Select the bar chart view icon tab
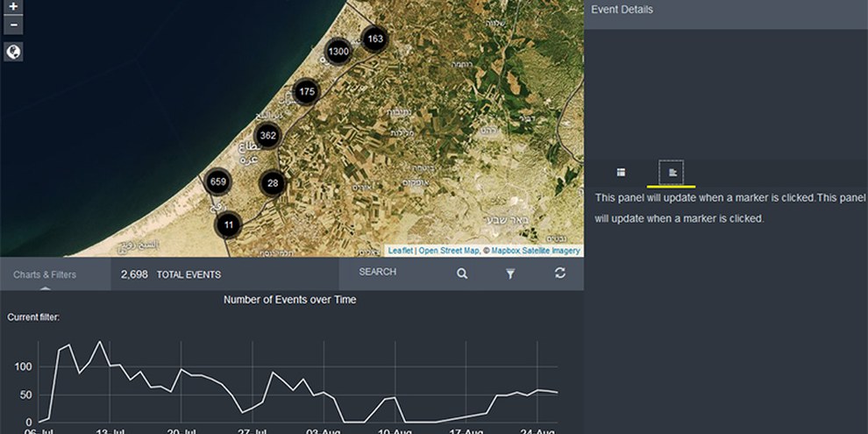868x434 pixels. coord(672,173)
